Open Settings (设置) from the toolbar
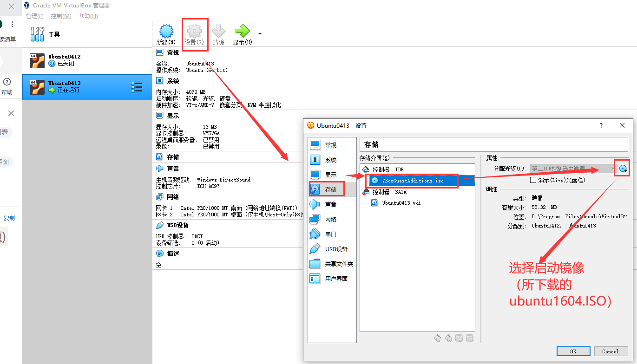Image resolution: width=637 pixels, height=364 pixels. click(194, 34)
